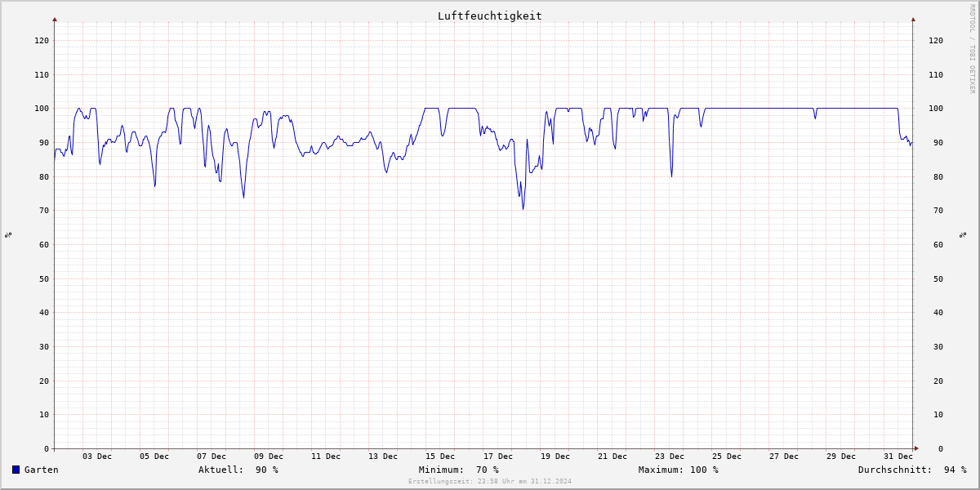Click the % unit label beside the left axis

click(8, 235)
